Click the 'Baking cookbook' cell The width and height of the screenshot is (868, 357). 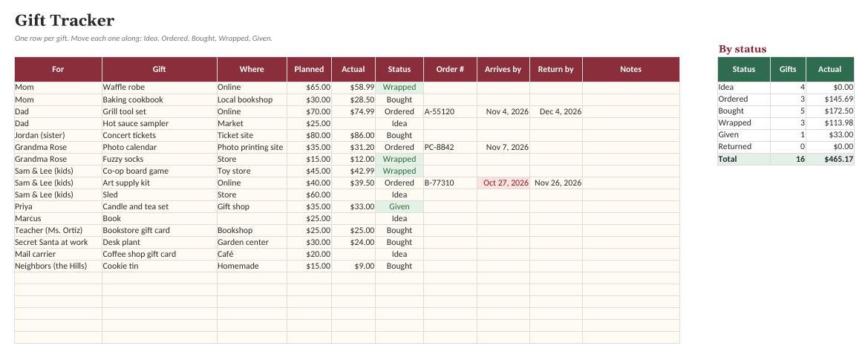(x=160, y=99)
